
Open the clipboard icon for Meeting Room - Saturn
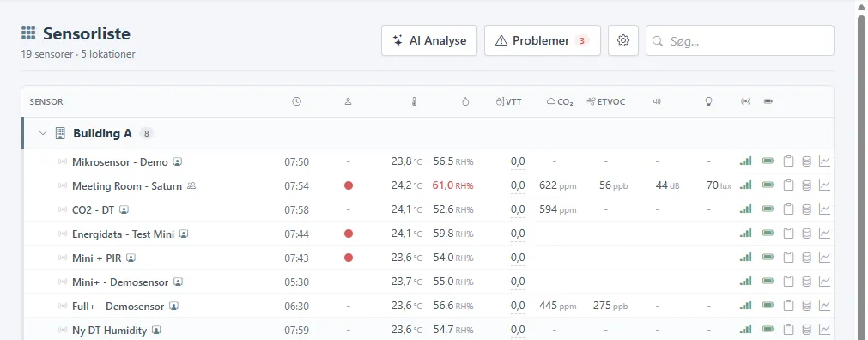click(x=788, y=185)
